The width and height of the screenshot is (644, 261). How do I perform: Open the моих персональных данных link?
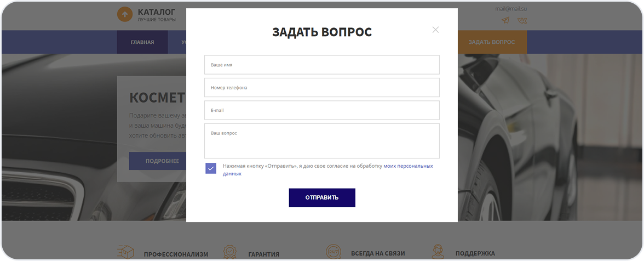coord(408,166)
